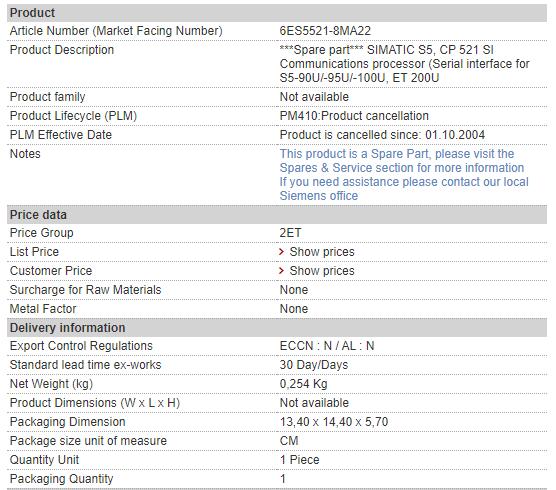The width and height of the screenshot is (556, 490).
Task: Select the net weight '0,254 Kg'
Action: (x=303, y=384)
